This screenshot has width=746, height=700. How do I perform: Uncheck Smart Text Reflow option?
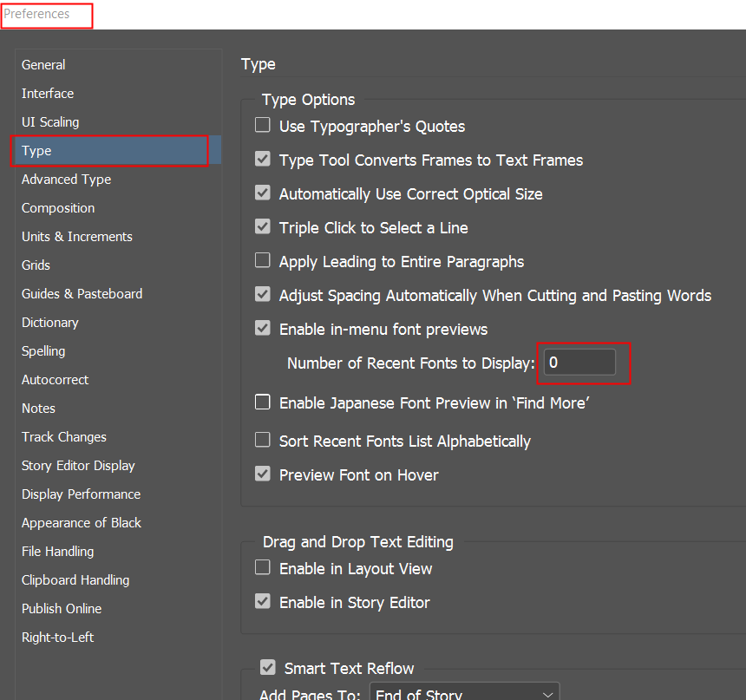268,668
